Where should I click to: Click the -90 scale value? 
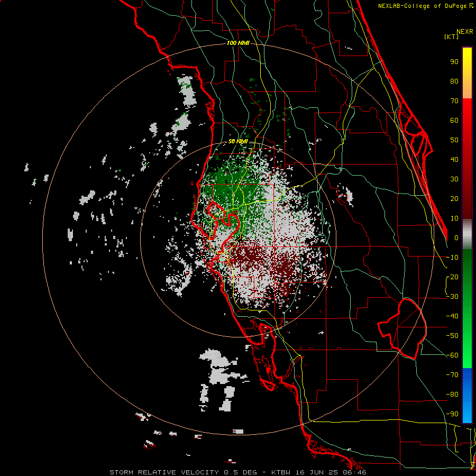tap(452, 414)
